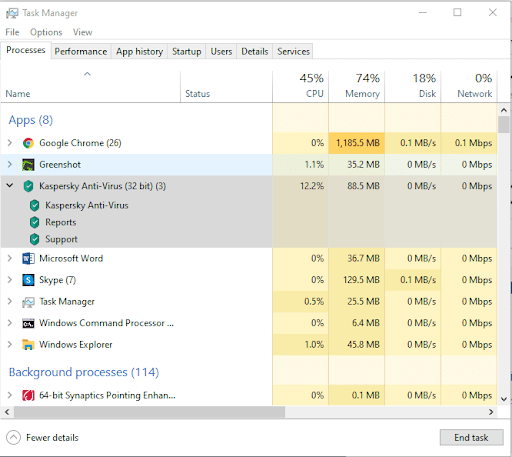Screen dimensions: 512x457
Task: Expand the Skype process group
Action: (10, 280)
